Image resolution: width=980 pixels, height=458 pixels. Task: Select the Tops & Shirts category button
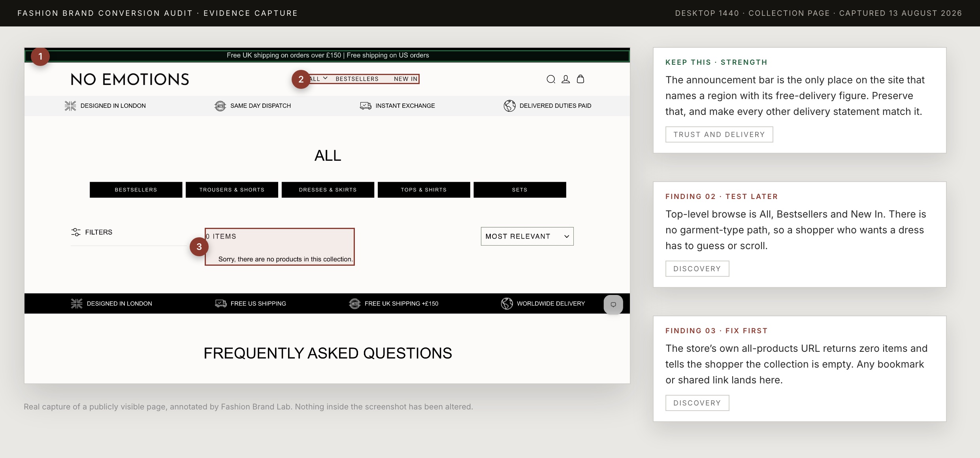click(x=424, y=190)
